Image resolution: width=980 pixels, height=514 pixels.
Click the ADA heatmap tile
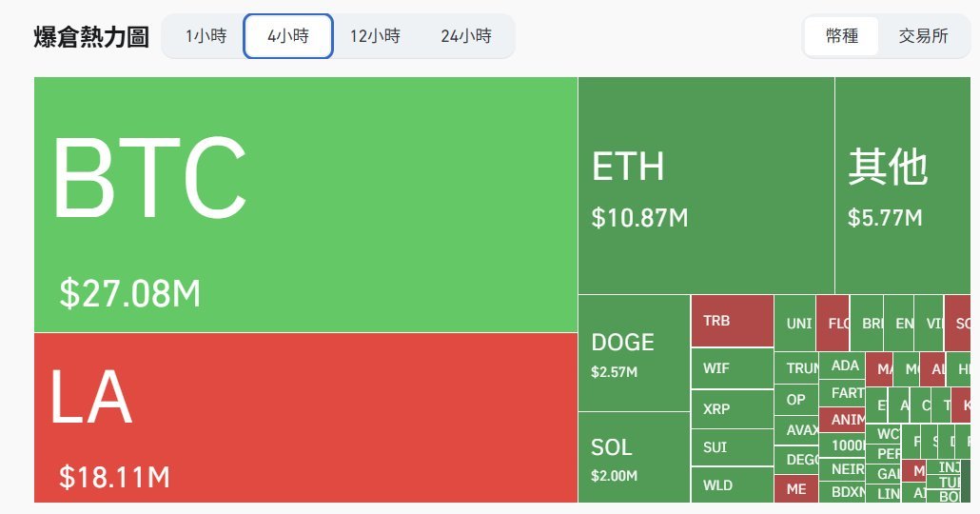click(842, 366)
